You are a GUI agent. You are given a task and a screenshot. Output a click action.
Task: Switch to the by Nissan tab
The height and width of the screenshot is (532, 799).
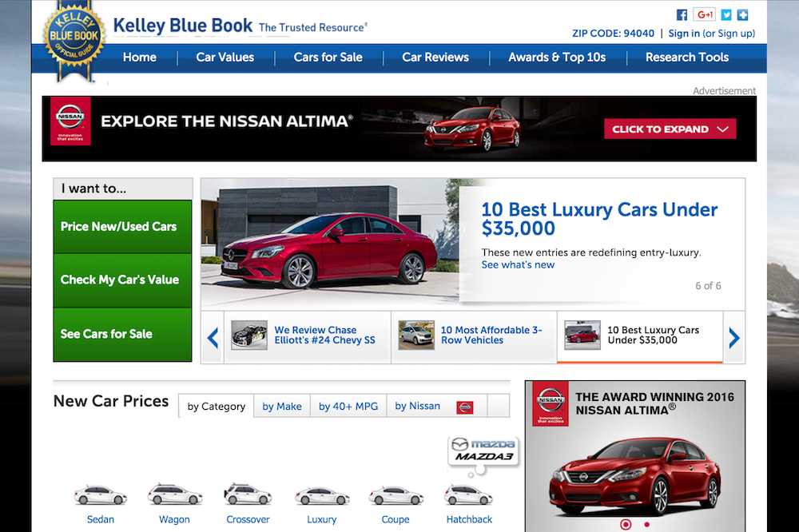pos(437,406)
